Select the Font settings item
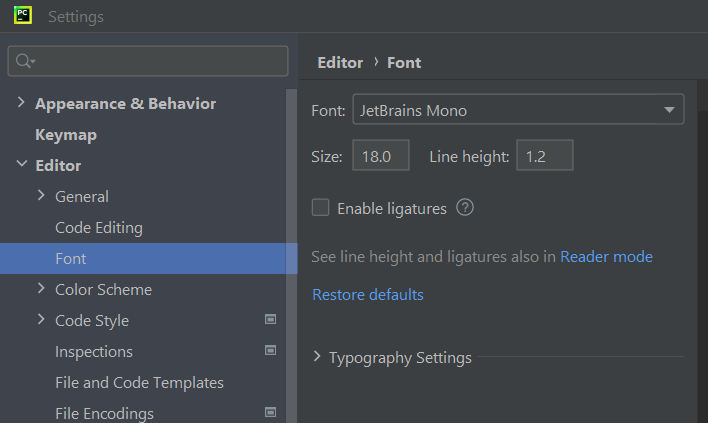 (x=149, y=259)
